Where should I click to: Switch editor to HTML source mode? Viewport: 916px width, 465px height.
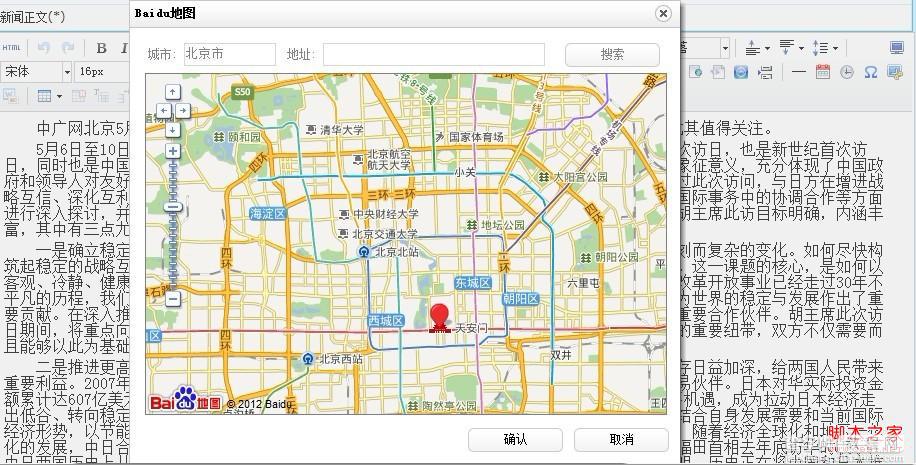pyautogui.click(x=11, y=48)
